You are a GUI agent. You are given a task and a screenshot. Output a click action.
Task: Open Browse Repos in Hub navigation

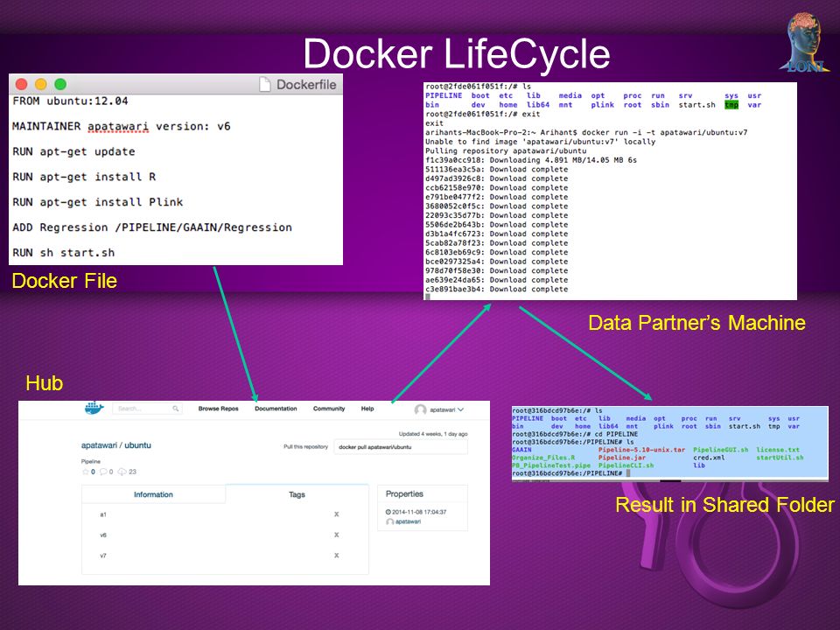click(218, 409)
